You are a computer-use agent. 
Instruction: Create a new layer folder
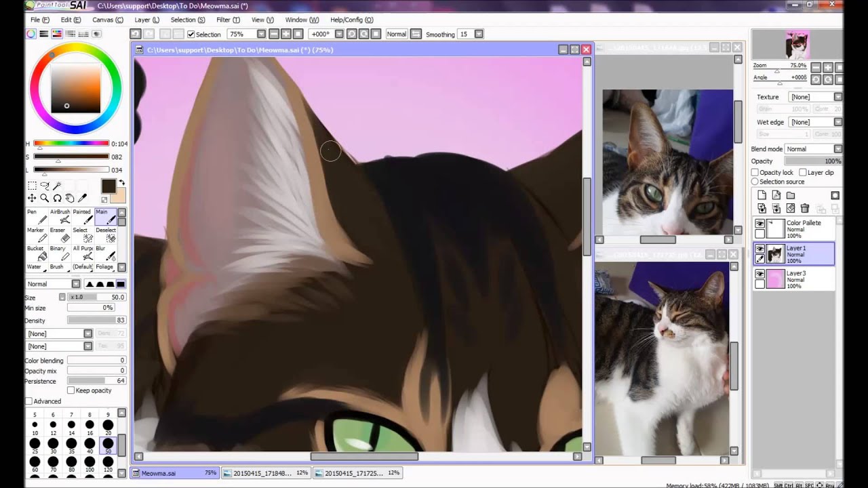790,195
